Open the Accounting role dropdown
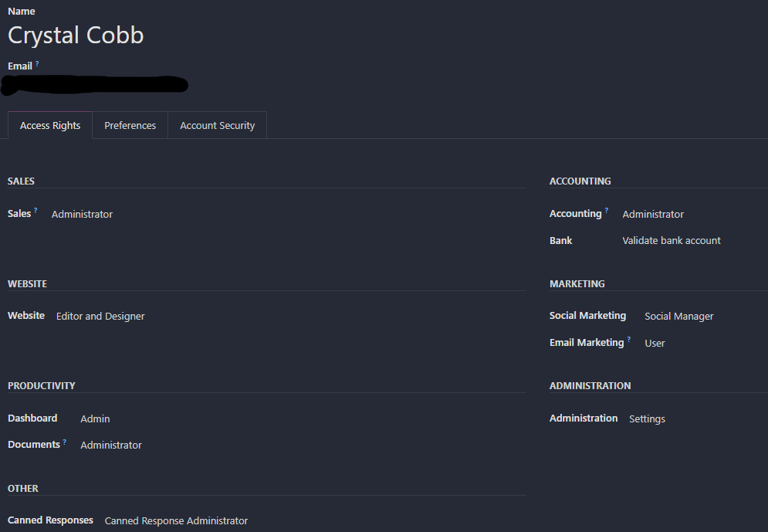This screenshot has height=532, width=768. click(653, 215)
